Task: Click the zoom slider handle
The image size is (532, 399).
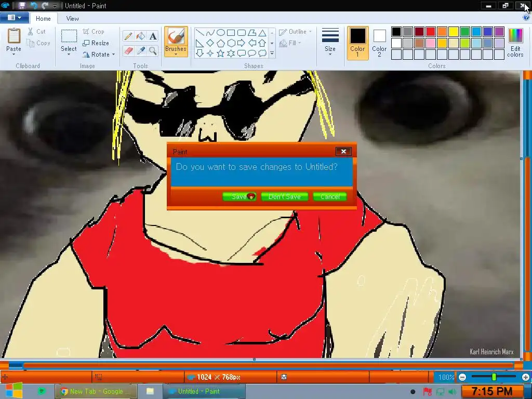Action: pos(494,377)
